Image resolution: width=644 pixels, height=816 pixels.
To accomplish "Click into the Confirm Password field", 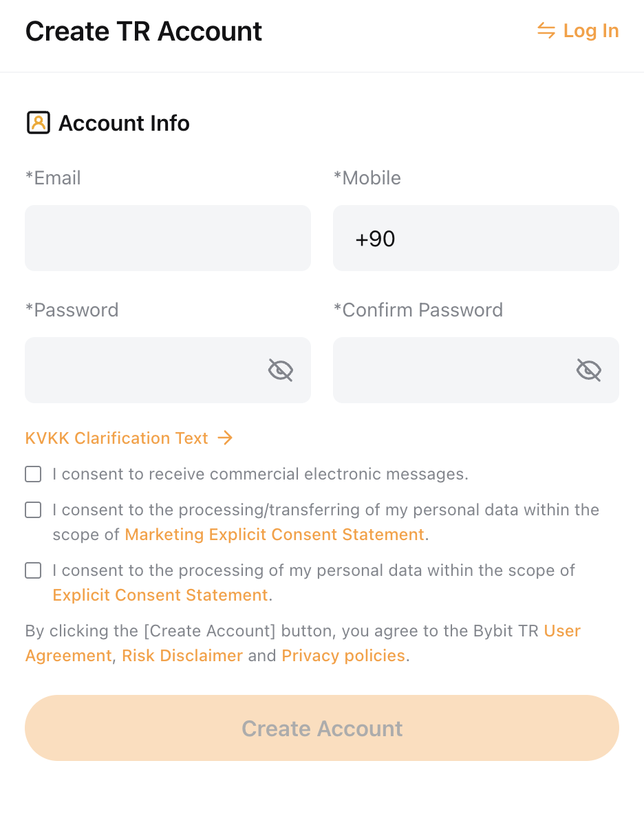I will pyautogui.click(x=476, y=370).
